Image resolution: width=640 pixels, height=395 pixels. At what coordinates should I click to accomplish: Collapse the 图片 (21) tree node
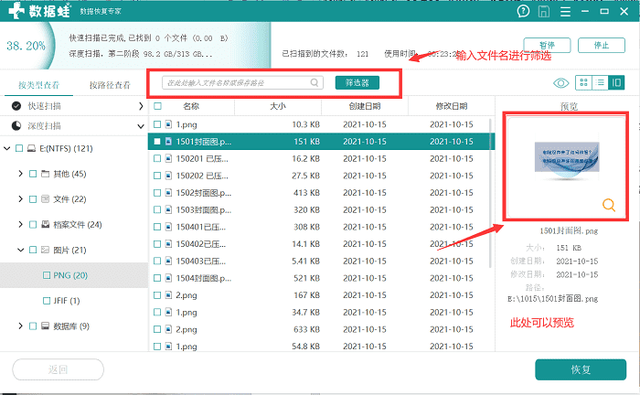point(20,250)
